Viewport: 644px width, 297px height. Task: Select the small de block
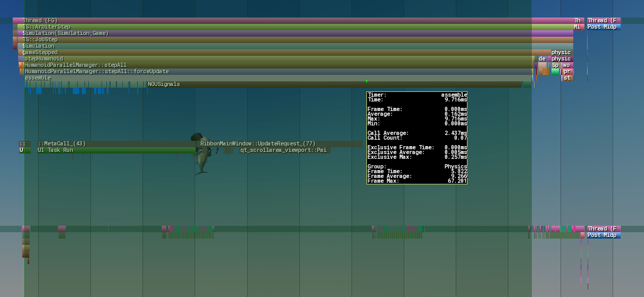coord(542,58)
